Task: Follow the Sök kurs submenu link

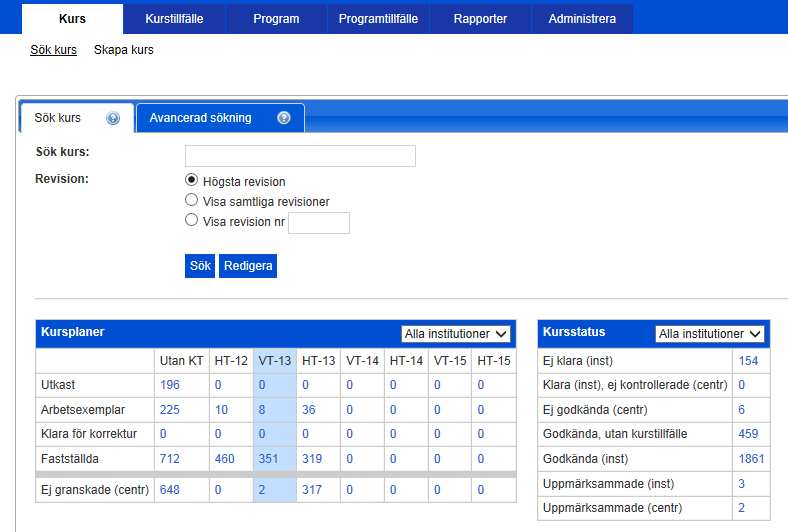Action: pos(53,50)
